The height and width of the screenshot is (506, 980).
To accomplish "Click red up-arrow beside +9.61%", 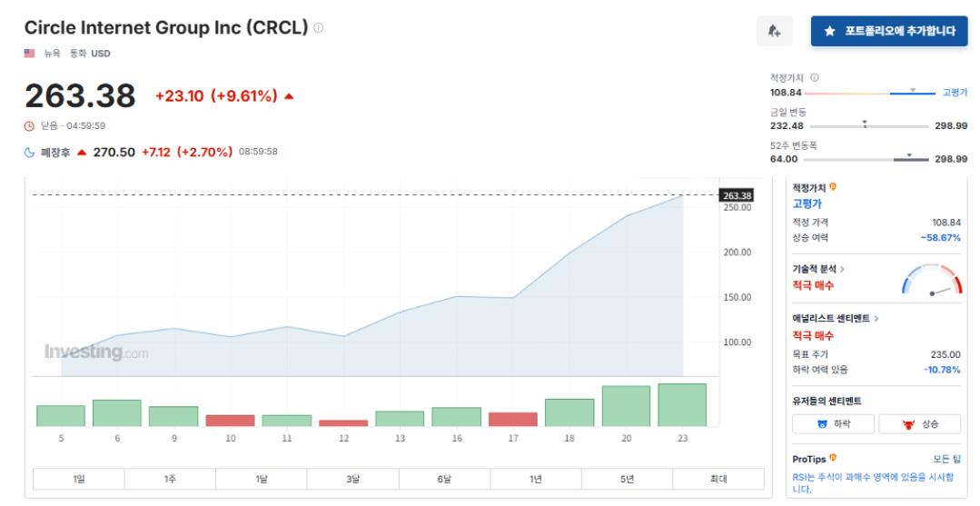I will (289, 95).
